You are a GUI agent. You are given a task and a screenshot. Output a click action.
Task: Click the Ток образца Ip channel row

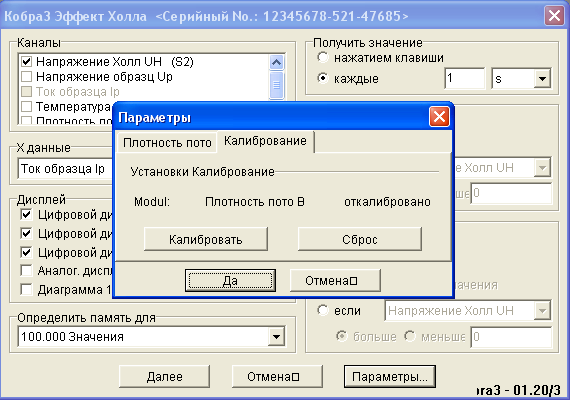[x=77, y=92]
